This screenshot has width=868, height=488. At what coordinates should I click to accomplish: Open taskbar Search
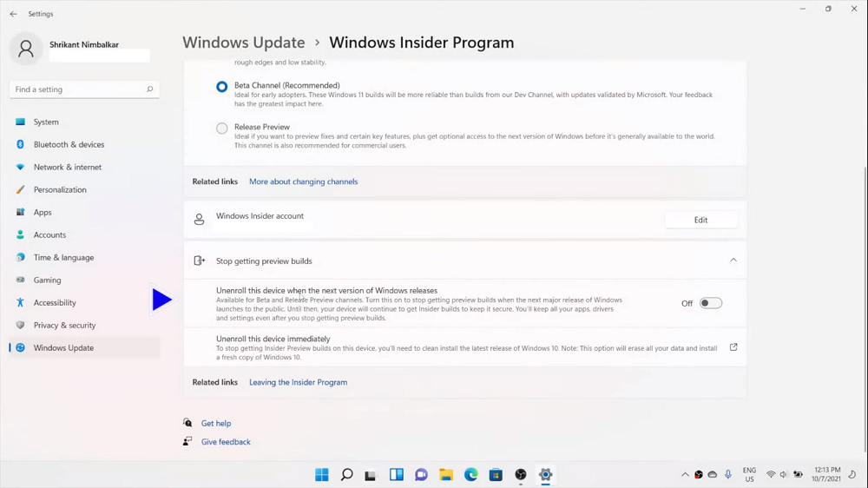(x=346, y=475)
